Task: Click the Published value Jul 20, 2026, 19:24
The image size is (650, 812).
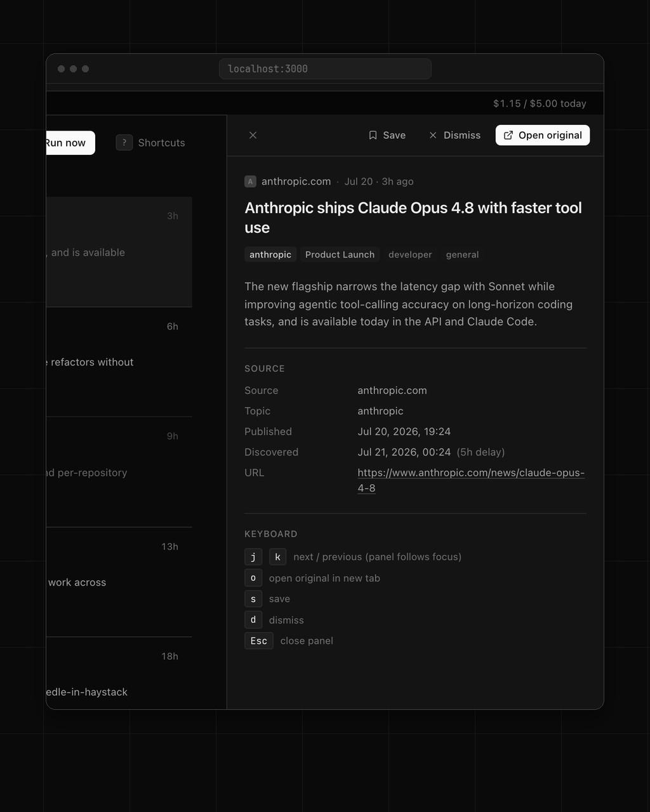Action: (x=404, y=431)
